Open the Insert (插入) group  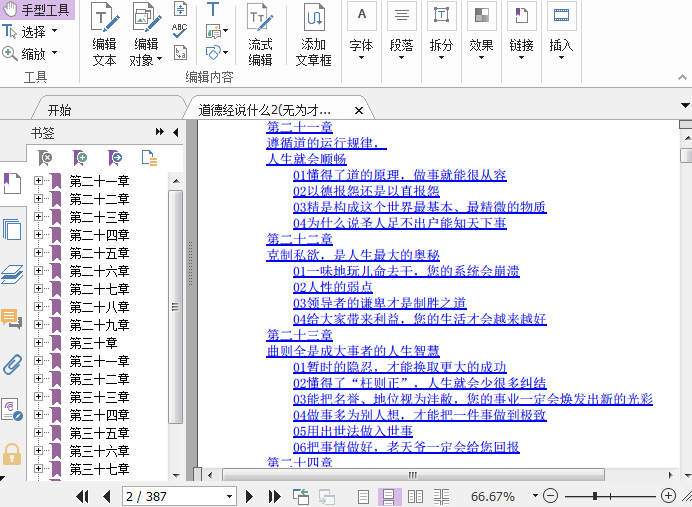coord(561,32)
